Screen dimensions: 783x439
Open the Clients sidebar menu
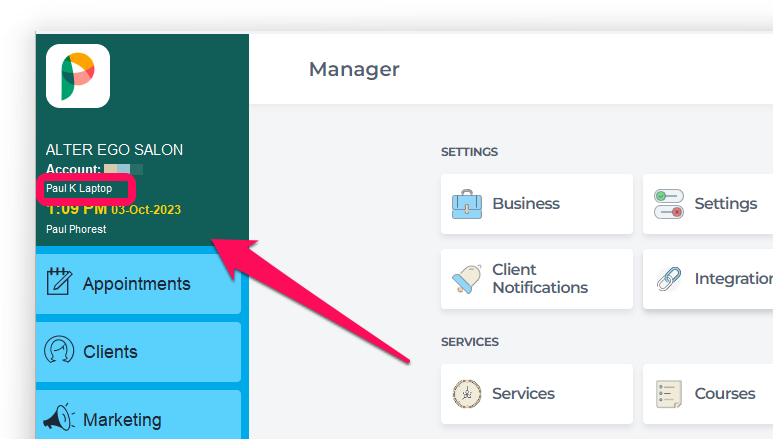(x=138, y=352)
